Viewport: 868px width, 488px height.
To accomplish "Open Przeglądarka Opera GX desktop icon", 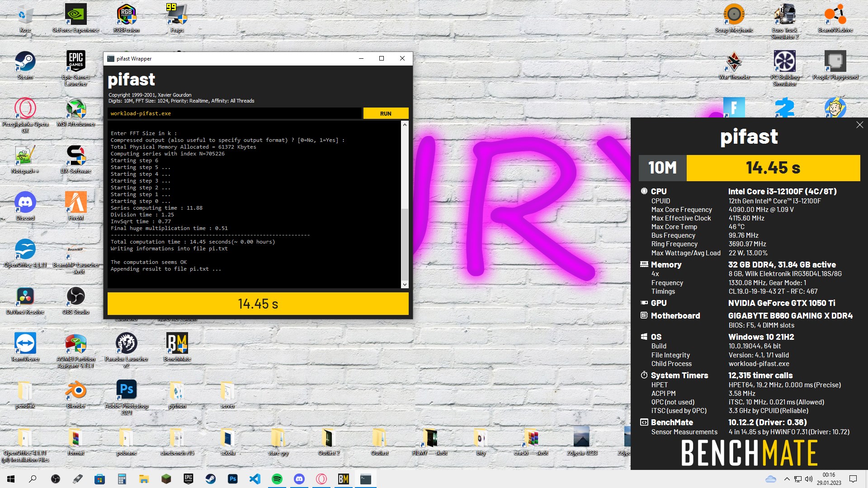I will tap(25, 115).
